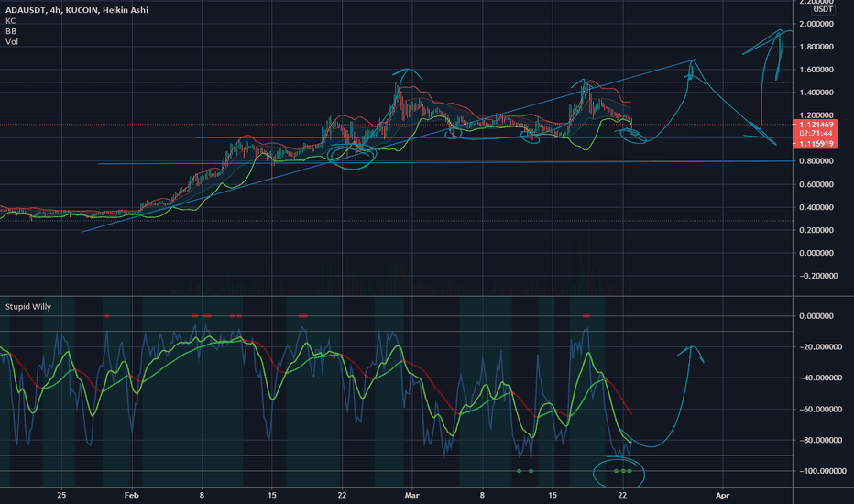Click the -80.000000 oscillator axis label
This screenshot has width=854, height=504.
coord(821,440)
